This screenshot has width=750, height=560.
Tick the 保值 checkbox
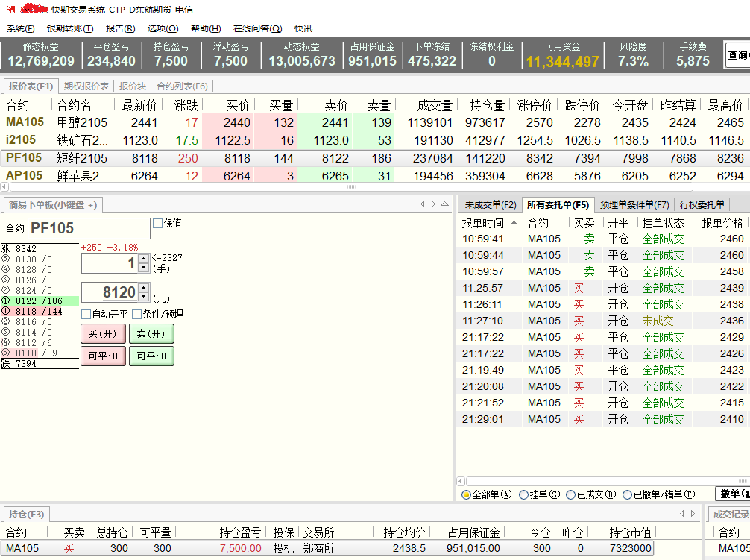pyautogui.click(x=158, y=224)
